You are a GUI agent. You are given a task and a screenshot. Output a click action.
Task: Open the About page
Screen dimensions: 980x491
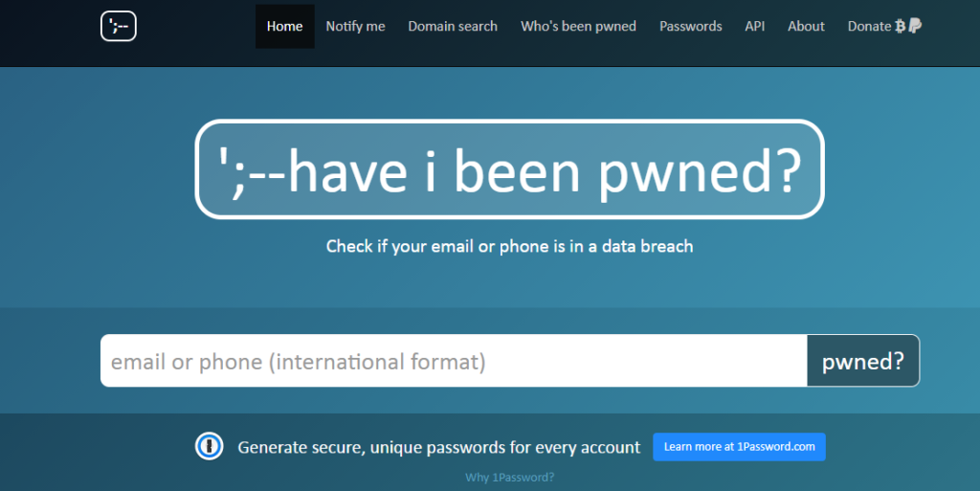(x=806, y=27)
